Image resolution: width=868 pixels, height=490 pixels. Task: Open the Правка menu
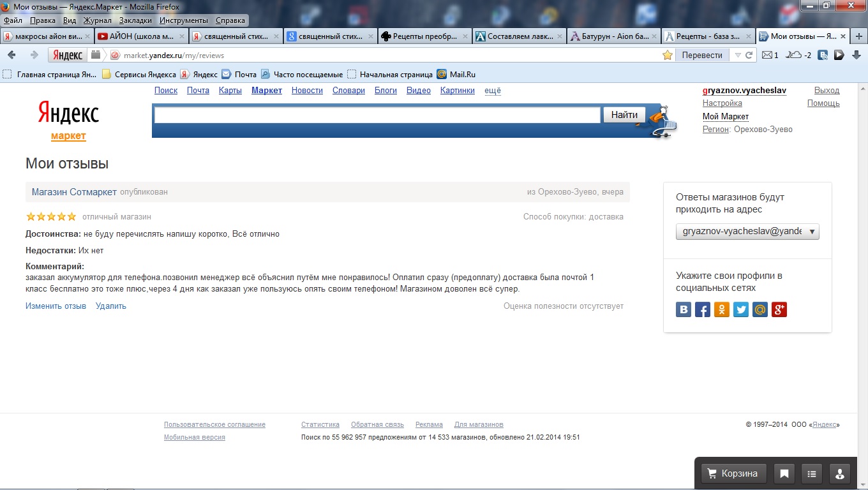(x=43, y=20)
